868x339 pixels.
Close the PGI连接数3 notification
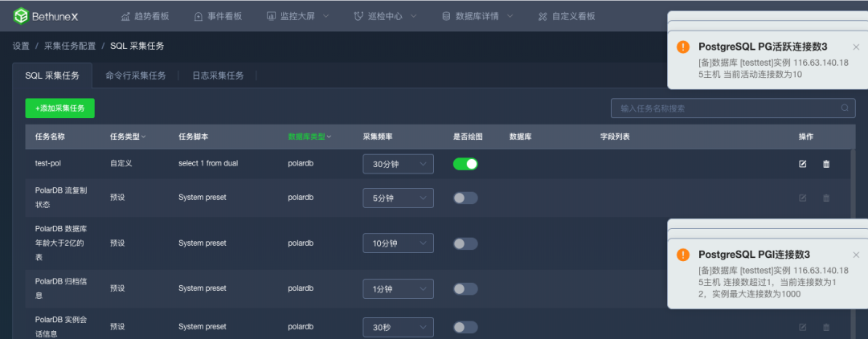(x=856, y=255)
